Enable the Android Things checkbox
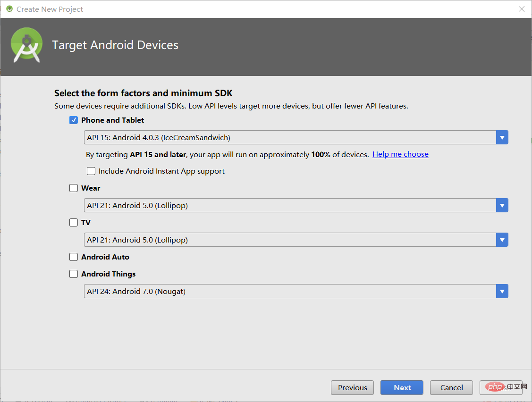The image size is (532, 402). point(74,274)
